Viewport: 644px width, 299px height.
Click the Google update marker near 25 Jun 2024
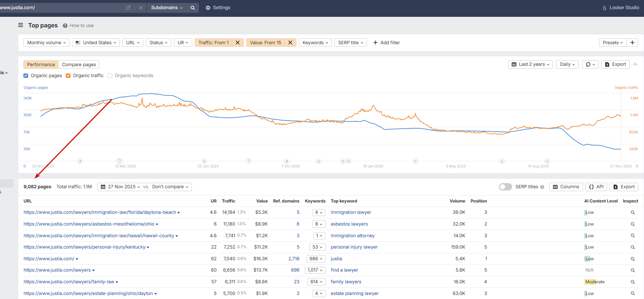204,161
